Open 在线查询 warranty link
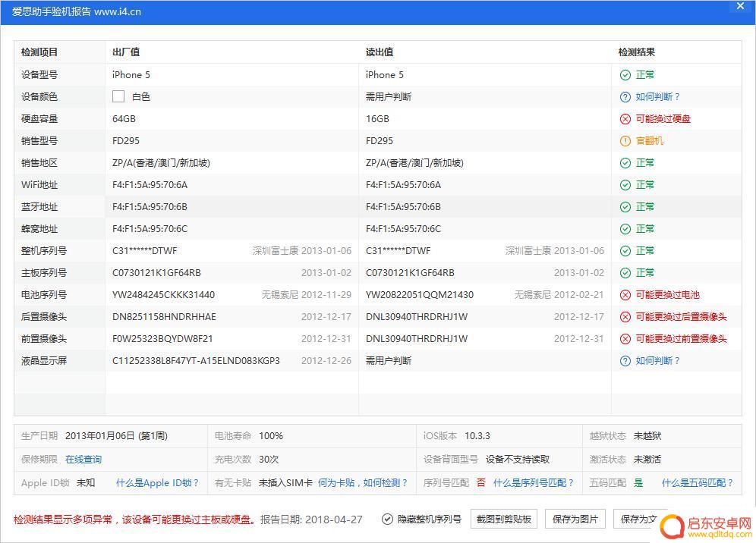This screenshot has width=756, height=543. point(83,459)
